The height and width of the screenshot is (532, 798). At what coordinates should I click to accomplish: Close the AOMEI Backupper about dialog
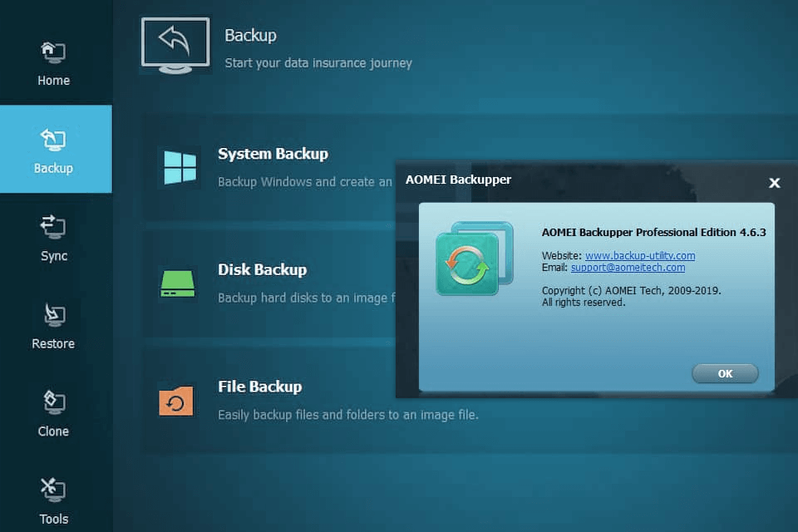(774, 183)
